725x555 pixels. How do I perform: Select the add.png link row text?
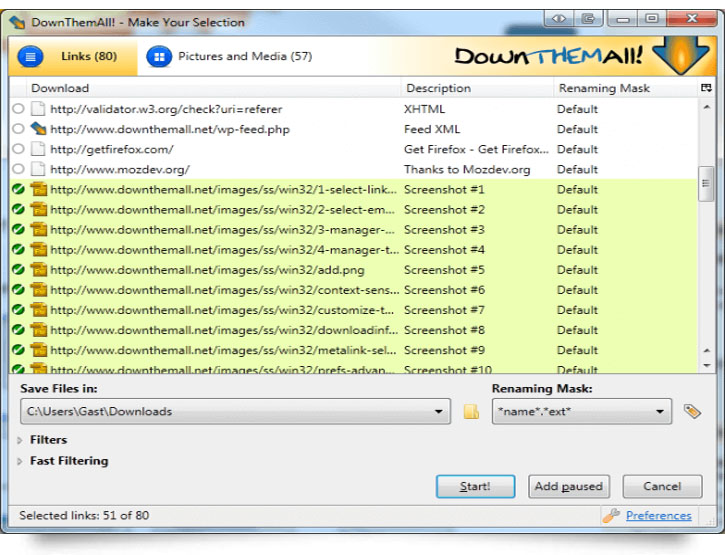coord(207,270)
